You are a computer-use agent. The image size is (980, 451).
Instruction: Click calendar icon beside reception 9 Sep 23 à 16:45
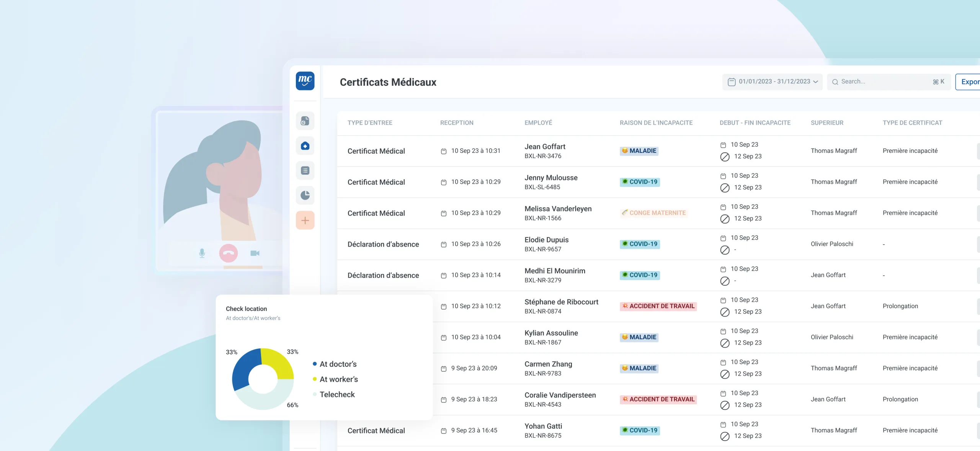[444, 431]
